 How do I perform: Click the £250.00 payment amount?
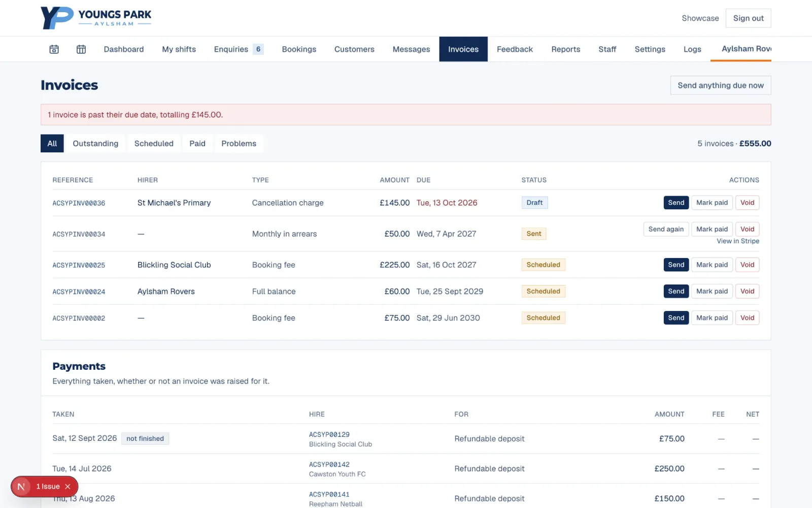[669, 468]
